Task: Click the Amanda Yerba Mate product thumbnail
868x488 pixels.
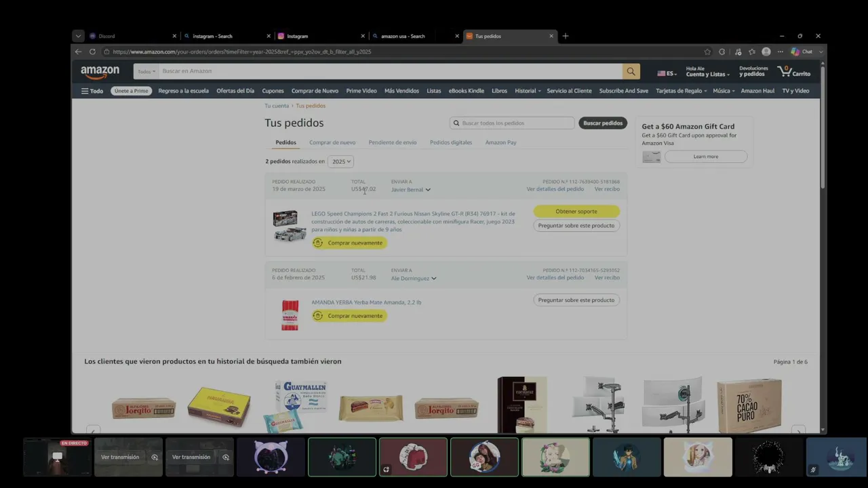Action: tap(290, 315)
